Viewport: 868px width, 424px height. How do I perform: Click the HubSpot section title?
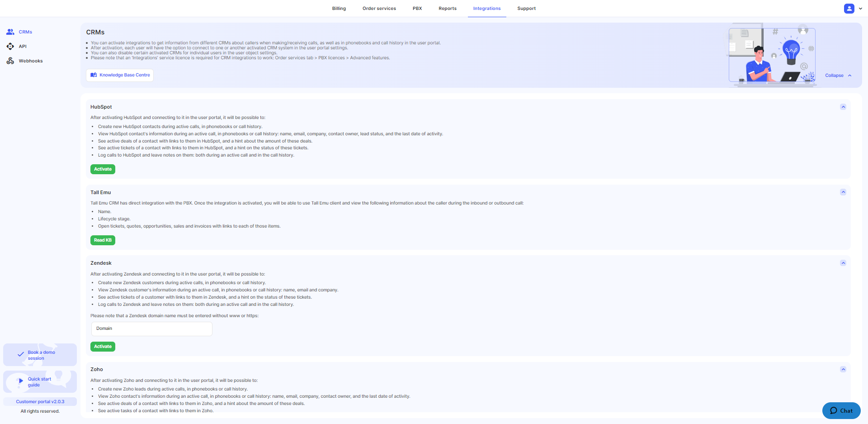[101, 107]
